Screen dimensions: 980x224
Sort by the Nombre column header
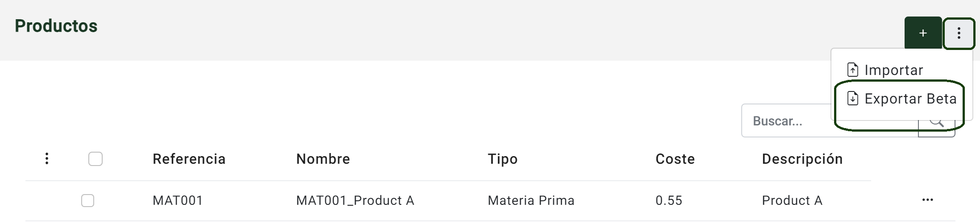[x=323, y=159]
